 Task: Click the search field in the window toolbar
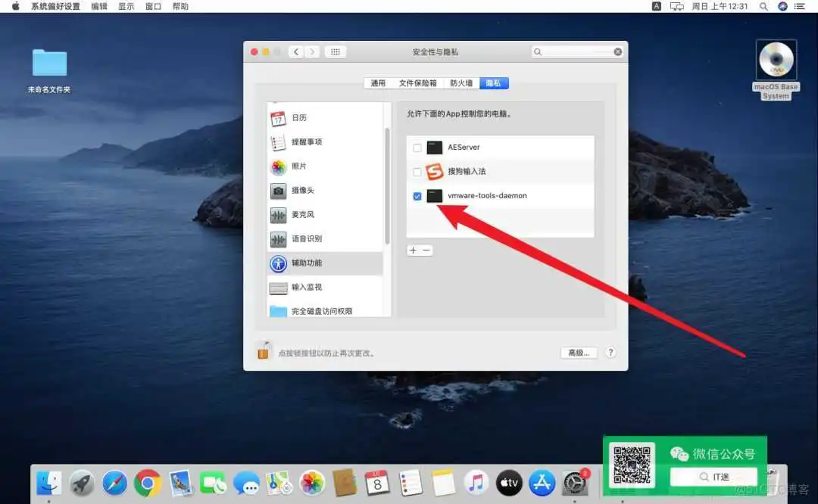pyautogui.click(x=577, y=51)
